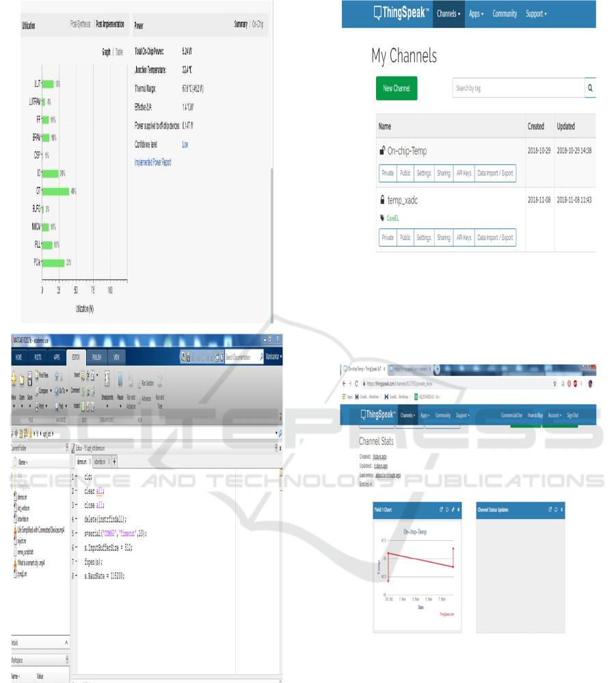Image resolution: width=616 pixels, height=683 pixels.
Task: Switch Power panel to On-Chip view
Action: pyautogui.click(x=258, y=25)
